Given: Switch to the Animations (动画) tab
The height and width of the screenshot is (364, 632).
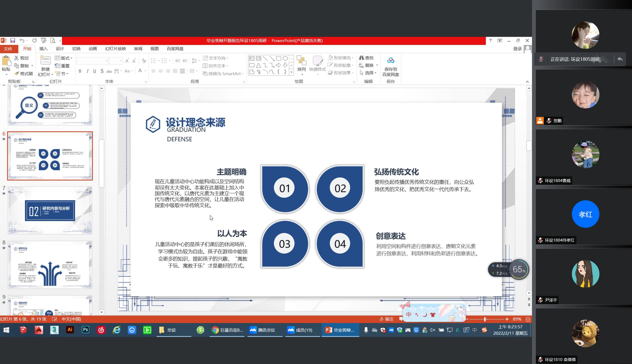Looking at the screenshot, I should (x=93, y=49).
